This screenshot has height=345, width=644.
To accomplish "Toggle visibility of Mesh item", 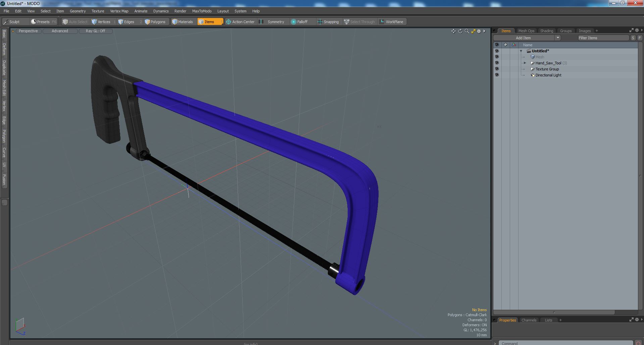I will [x=497, y=57].
